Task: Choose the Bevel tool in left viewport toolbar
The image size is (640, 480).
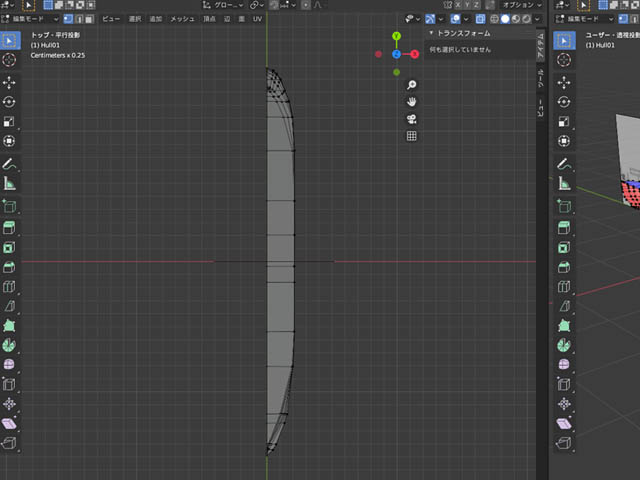Action: [9, 267]
